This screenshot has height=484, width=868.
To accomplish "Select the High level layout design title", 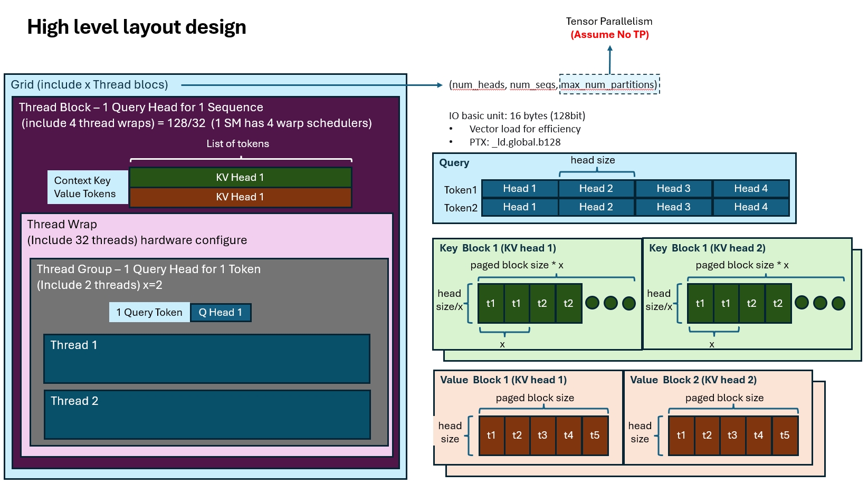I will (x=137, y=27).
